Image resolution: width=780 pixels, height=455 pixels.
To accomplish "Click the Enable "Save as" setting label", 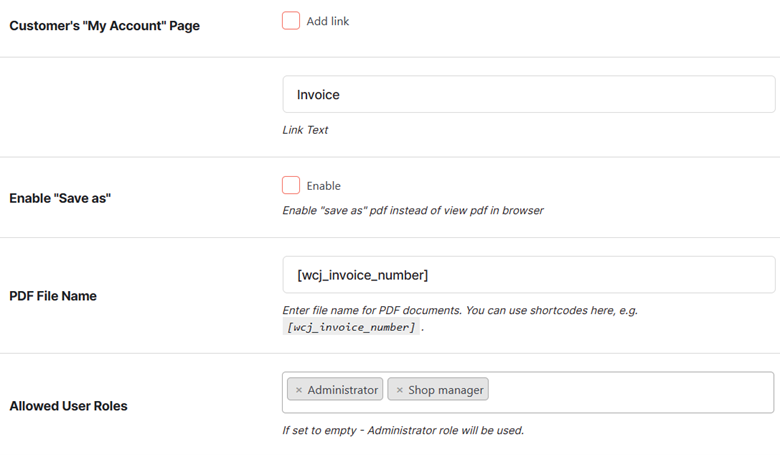I will click(60, 198).
